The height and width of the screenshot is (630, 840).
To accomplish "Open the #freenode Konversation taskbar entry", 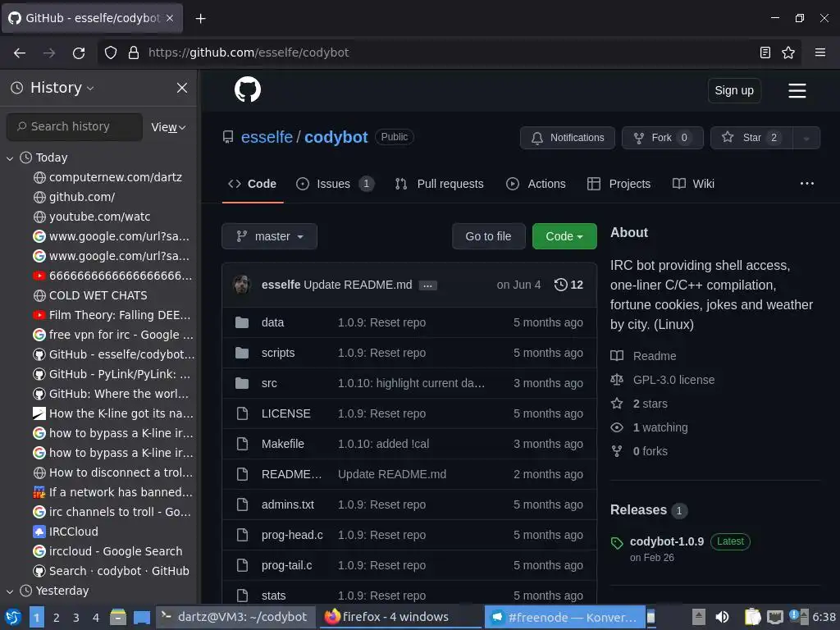I will [564, 617].
